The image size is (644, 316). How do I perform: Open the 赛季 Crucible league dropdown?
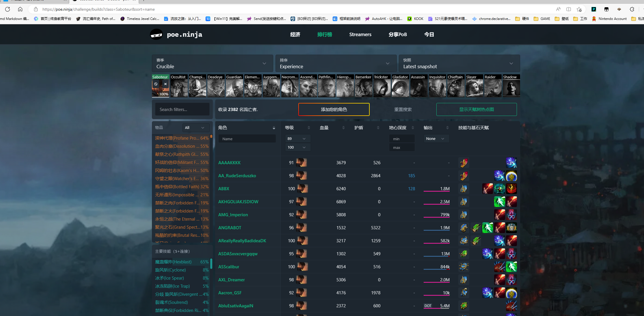pyautogui.click(x=212, y=63)
